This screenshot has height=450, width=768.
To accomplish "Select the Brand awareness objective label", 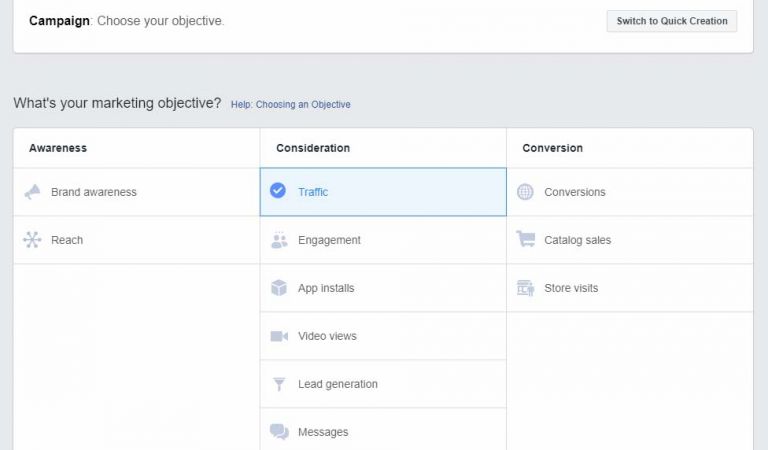I will click(94, 192).
